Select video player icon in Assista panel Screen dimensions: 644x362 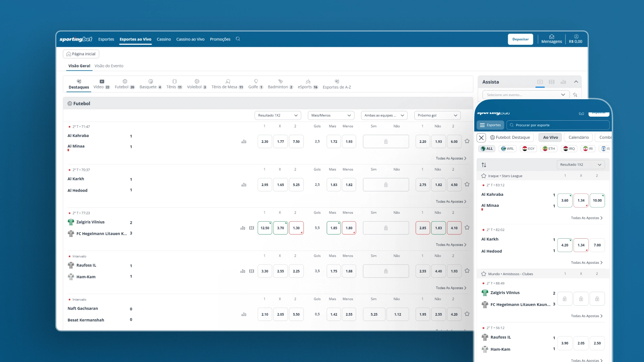540,82
